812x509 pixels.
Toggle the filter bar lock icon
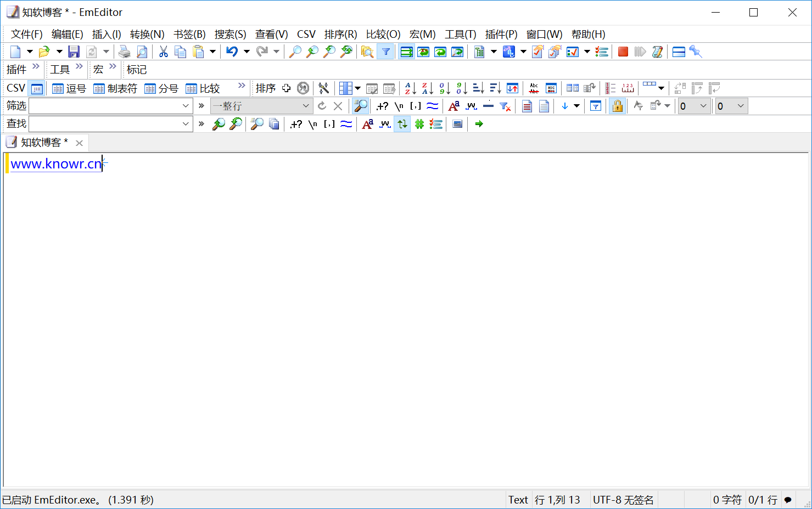pos(618,106)
